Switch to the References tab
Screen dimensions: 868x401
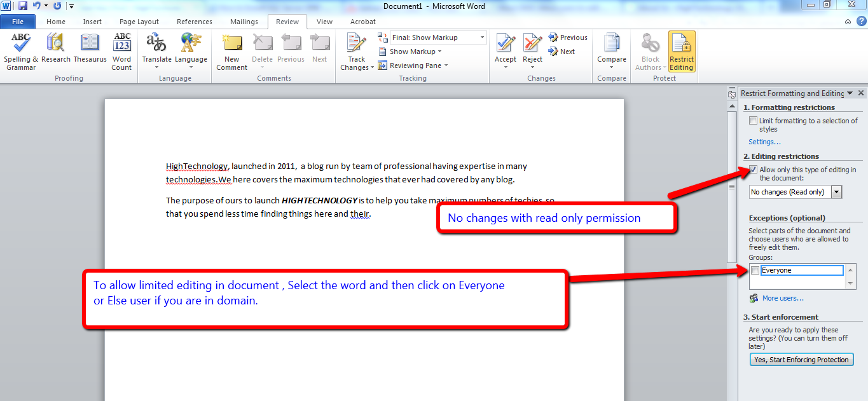(x=195, y=22)
